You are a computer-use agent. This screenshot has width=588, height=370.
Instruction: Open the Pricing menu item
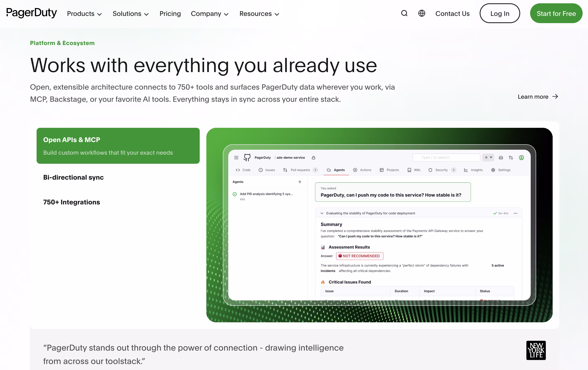(x=170, y=14)
